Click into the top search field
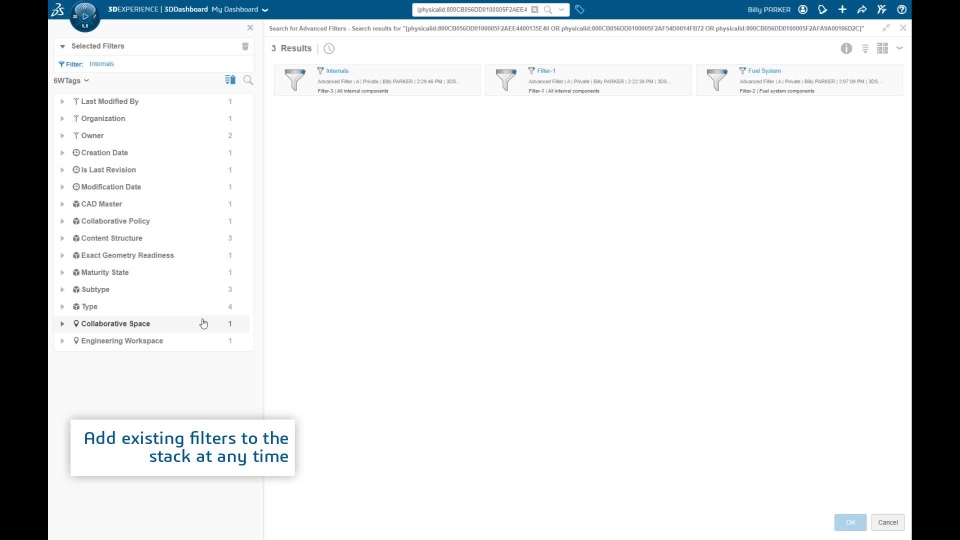 click(472, 10)
